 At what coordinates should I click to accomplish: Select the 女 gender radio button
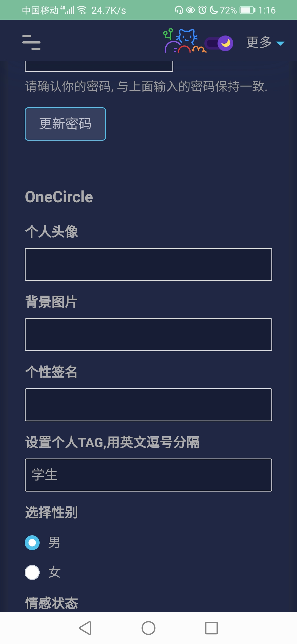point(32,572)
